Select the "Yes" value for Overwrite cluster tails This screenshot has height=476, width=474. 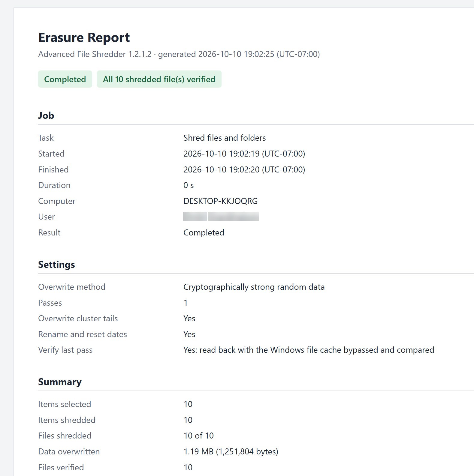pyautogui.click(x=189, y=319)
